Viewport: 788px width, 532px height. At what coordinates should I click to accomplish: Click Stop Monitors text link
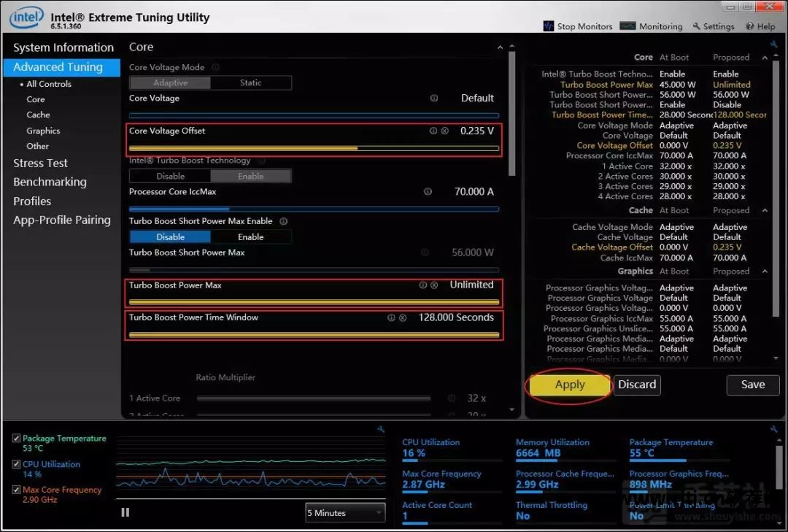click(x=584, y=27)
